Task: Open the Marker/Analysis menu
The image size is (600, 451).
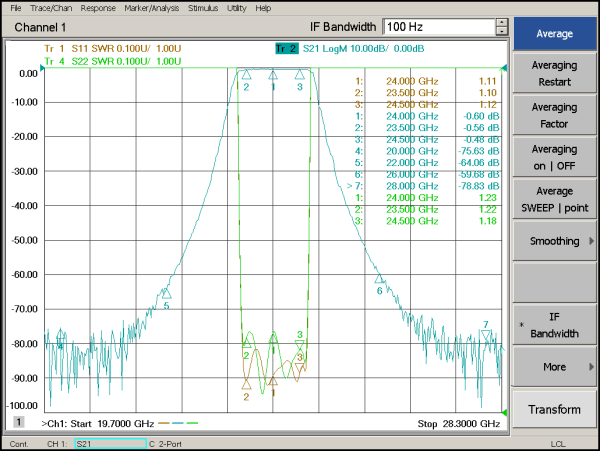Action: click(x=152, y=8)
